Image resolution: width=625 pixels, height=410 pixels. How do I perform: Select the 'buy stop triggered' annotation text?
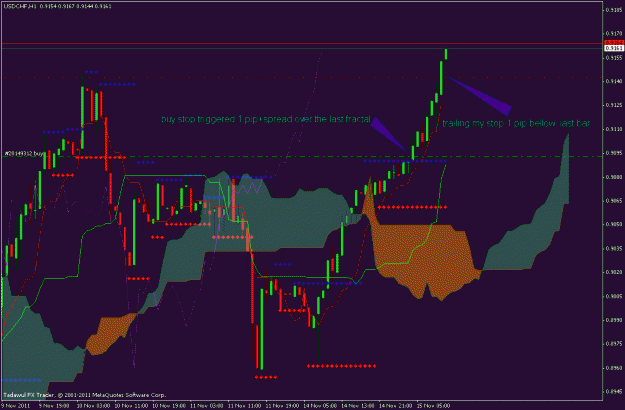[x=266, y=119]
